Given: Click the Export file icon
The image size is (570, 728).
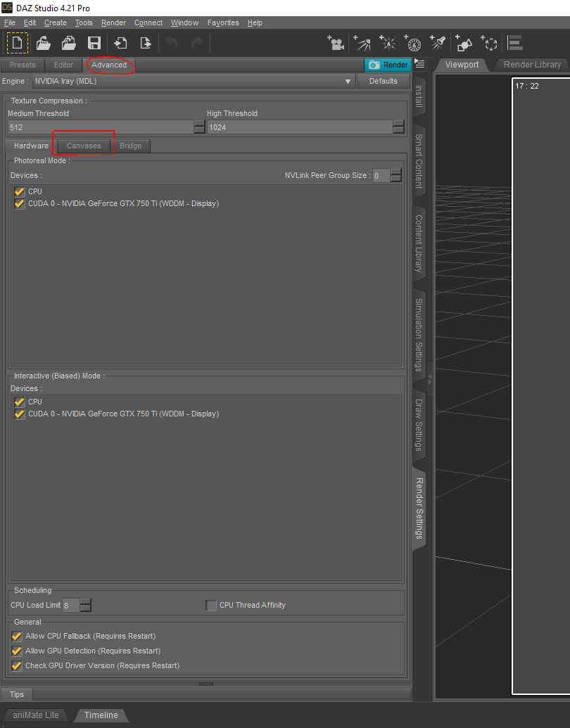Looking at the screenshot, I should click(146, 43).
